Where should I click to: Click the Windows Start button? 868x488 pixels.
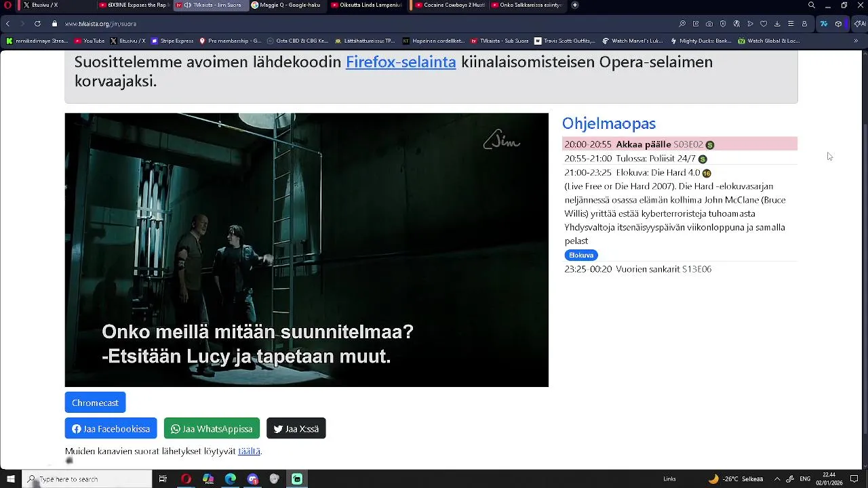[11, 479]
